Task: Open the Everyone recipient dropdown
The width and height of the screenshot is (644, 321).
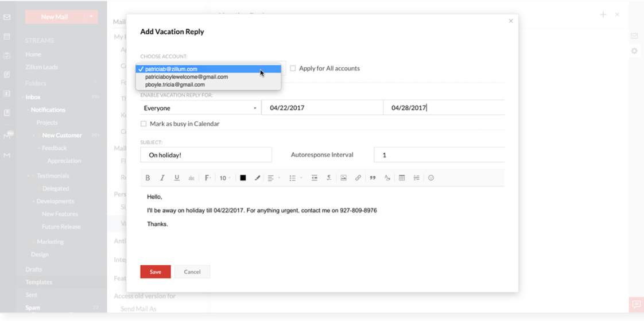Action: [200, 108]
